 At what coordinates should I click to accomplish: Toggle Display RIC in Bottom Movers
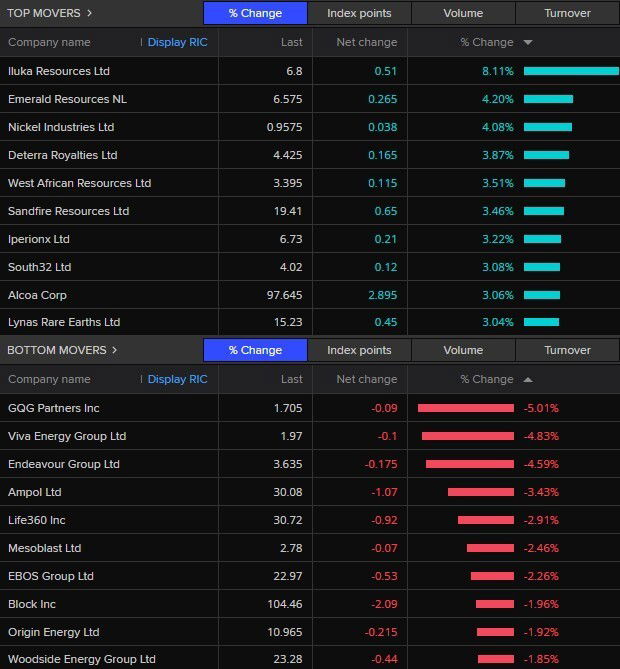point(177,380)
